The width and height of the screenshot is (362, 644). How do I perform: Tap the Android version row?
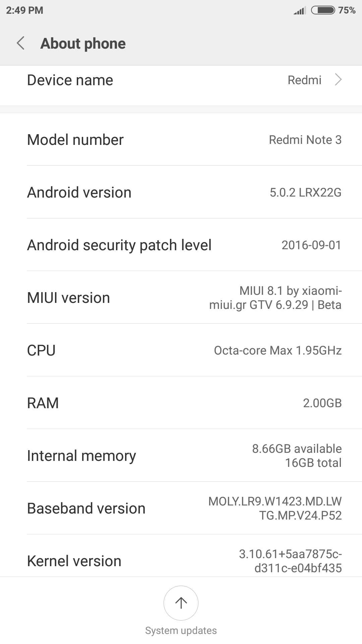coord(181,192)
